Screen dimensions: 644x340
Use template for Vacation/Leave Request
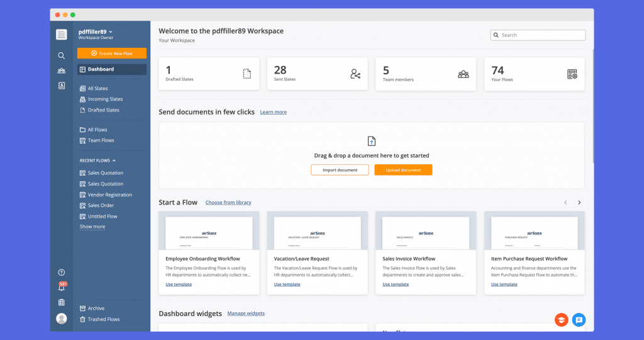[287, 284]
